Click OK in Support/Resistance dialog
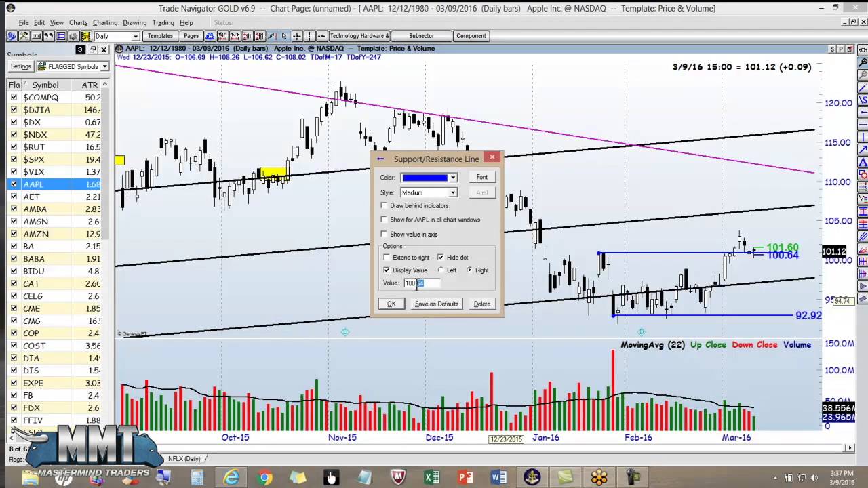The height and width of the screenshot is (488, 868). [x=391, y=304]
